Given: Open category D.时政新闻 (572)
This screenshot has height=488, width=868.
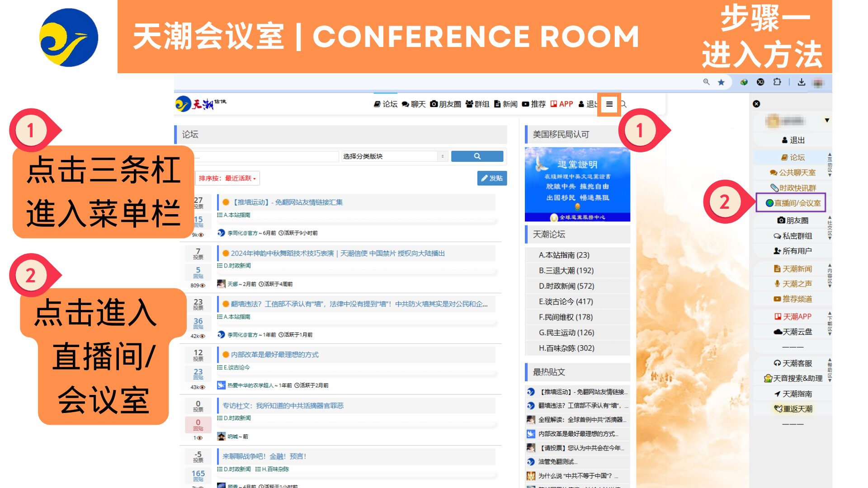Looking at the screenshot, I should pos(566,286).
